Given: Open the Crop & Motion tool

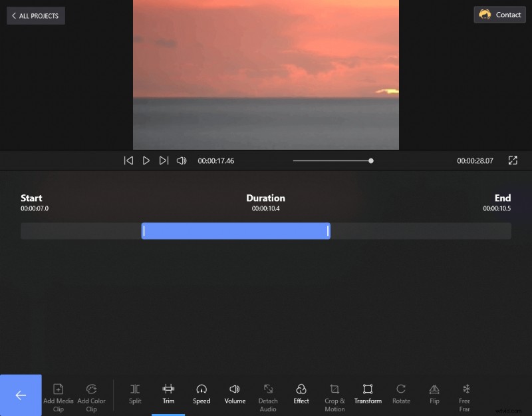Looking at the screenshot, I should [334, 394].
